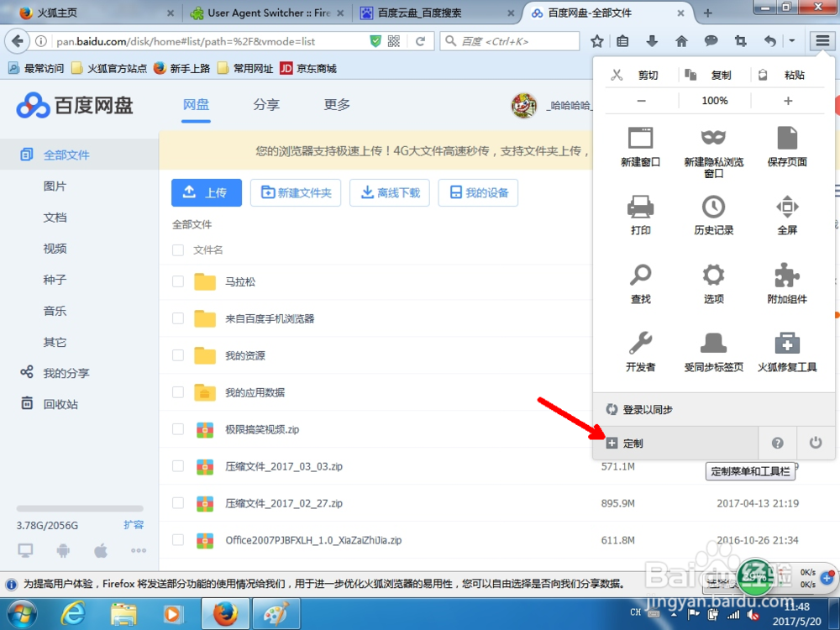
Task: Click the Firefox repair tool (火狐修复工具) icon
Action: tap(786, 346)
